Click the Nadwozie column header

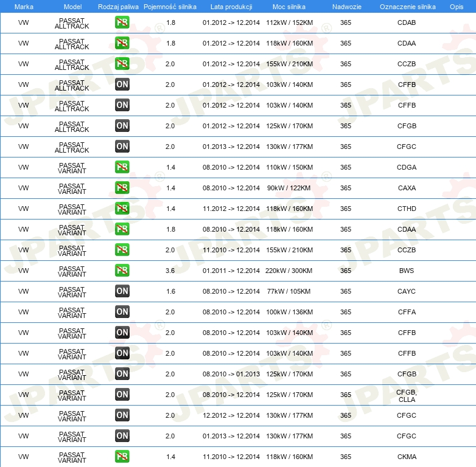coord(347,7)
